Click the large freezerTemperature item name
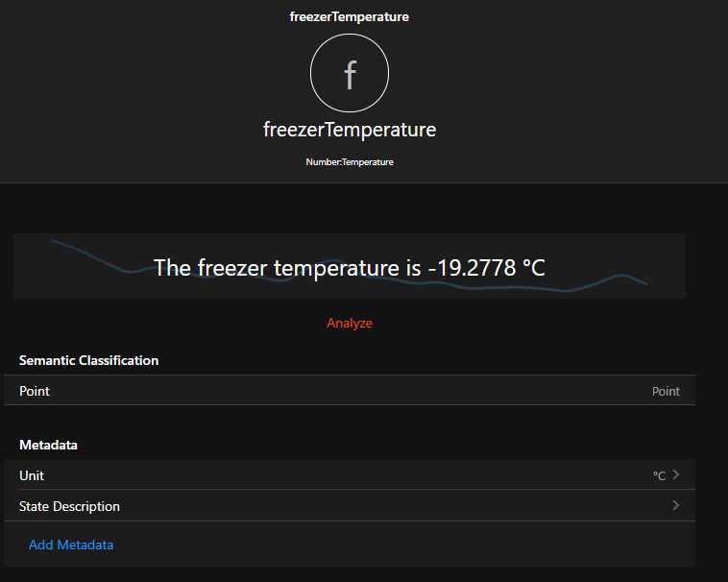Image resolution: width=728 pixels, height=582 pixels. pyautogui.click(x=350, y=130)
